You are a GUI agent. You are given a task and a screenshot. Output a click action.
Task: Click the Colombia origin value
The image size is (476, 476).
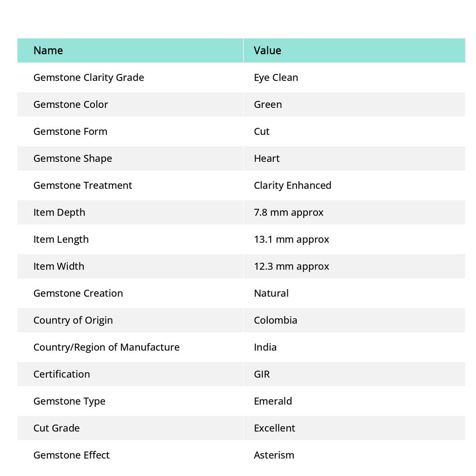coord(276,320)
